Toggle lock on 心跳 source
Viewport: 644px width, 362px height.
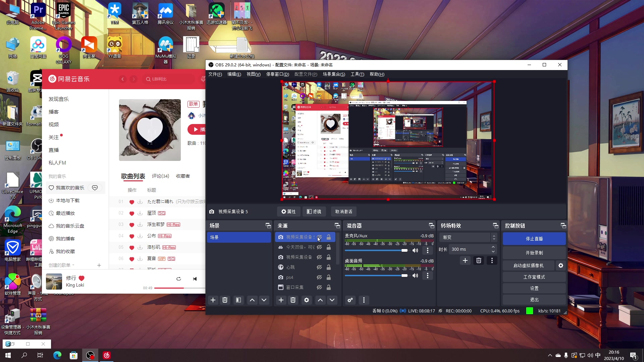pos(329,267)
